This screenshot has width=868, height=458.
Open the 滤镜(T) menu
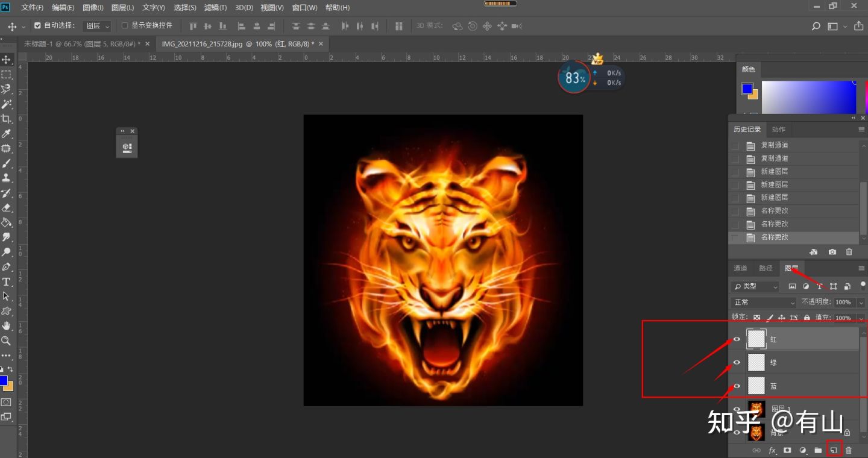point(215,8)
